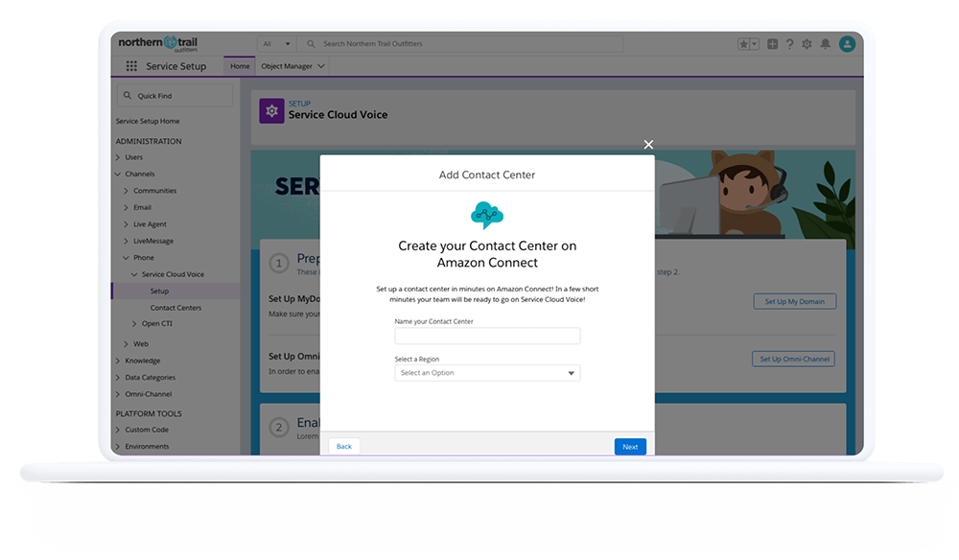This screenshot has height=560, width=959.
Task: Expand the Live Agent tree node
Action: click(x=127, y=224)
